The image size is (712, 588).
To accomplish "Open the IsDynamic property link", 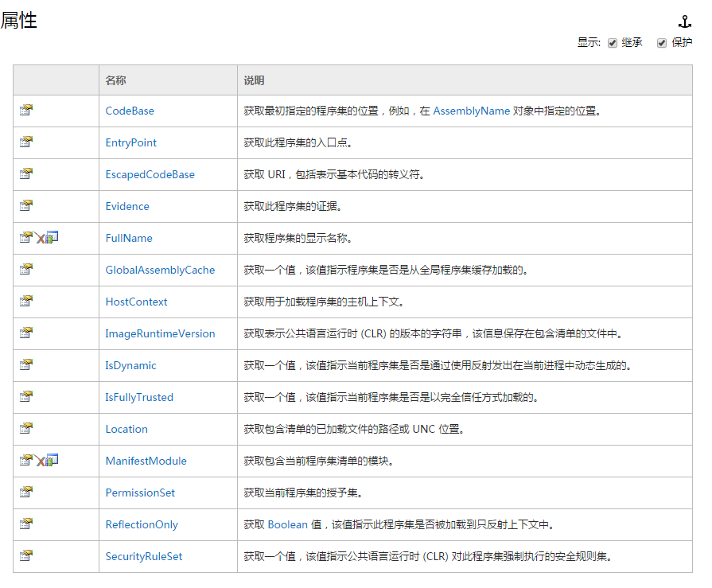I will click(130, 365).
